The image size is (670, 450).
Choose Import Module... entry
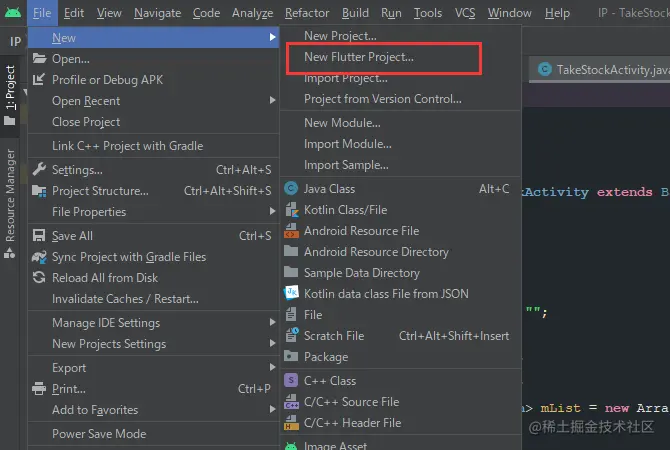coord(400,144)
